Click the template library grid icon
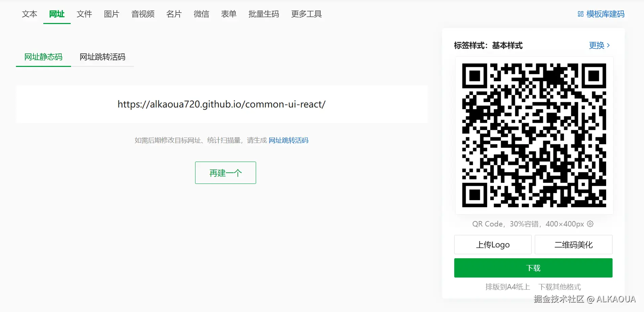The width and height of the screenshot is (644, 312). coord(580,14)
